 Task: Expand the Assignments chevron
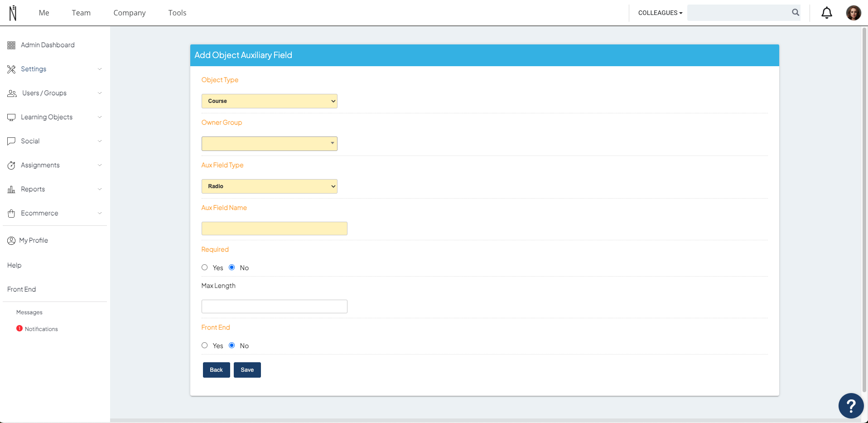100,165
